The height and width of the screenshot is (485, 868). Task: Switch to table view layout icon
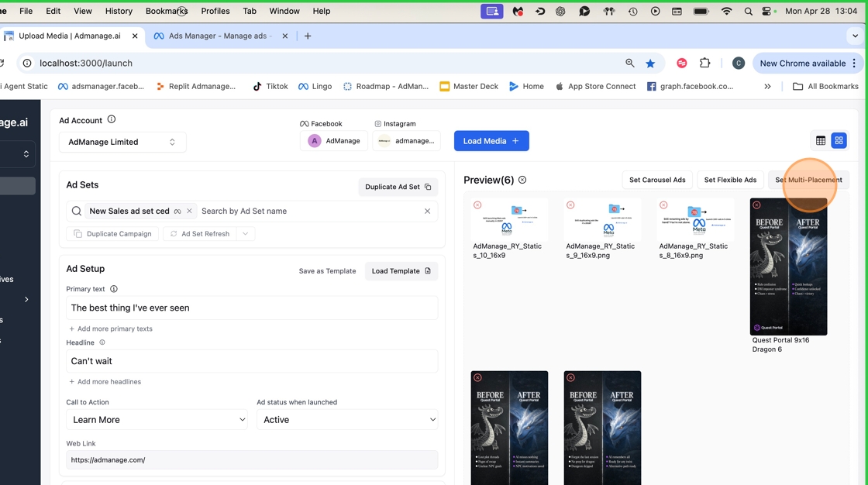pyautogui.click(x=821, y=140)
